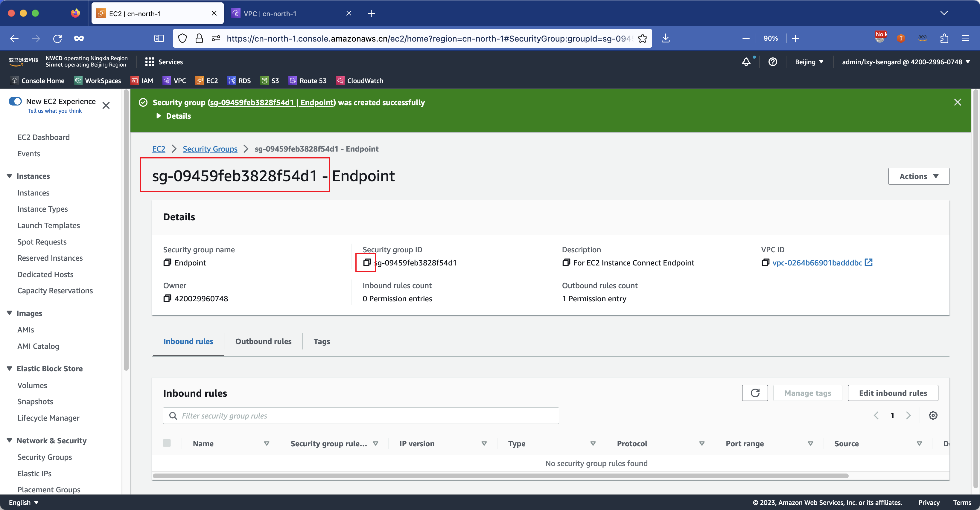Screen dimensions: 980x510
Task: Open the browser downloads panel
Action: pyautogui.click(x=665, y=38)
